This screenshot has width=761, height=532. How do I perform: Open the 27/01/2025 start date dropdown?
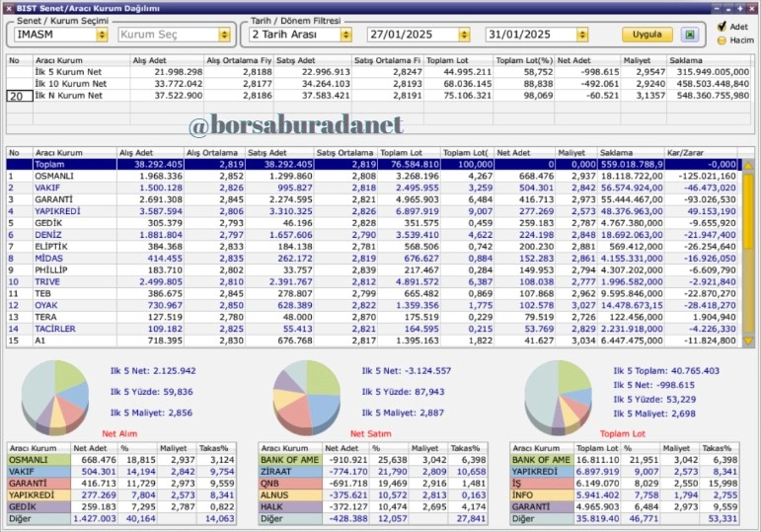pos(464,35)
